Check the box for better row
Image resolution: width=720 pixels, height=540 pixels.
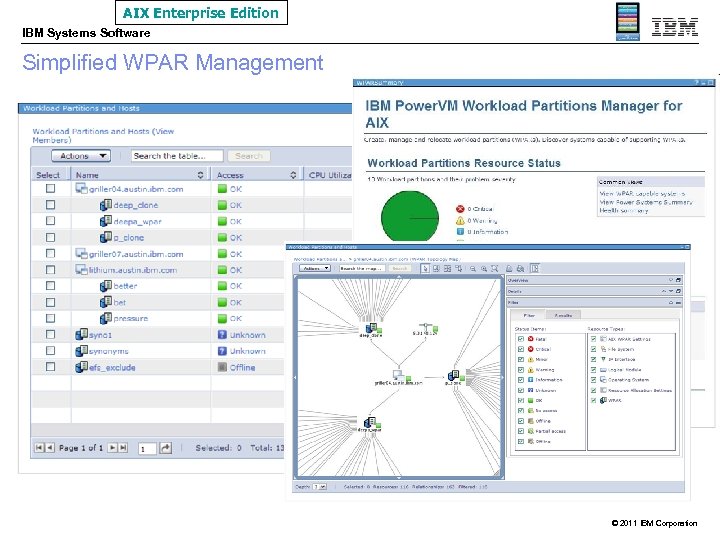[51, 286]
